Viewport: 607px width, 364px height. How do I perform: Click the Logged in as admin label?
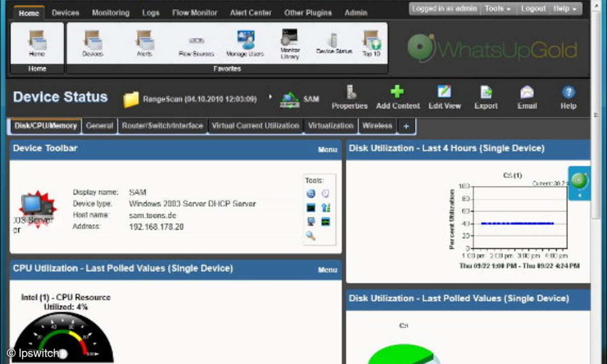coord(444,9)
